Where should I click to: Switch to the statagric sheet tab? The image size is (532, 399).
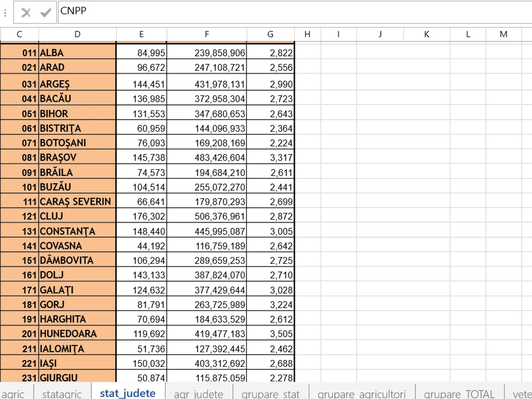click(62, 393)
